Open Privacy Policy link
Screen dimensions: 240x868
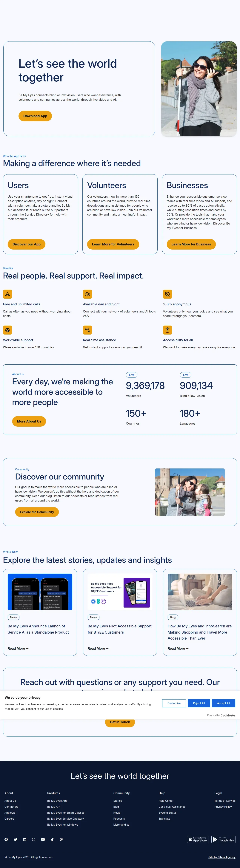(x=223, y=807)
